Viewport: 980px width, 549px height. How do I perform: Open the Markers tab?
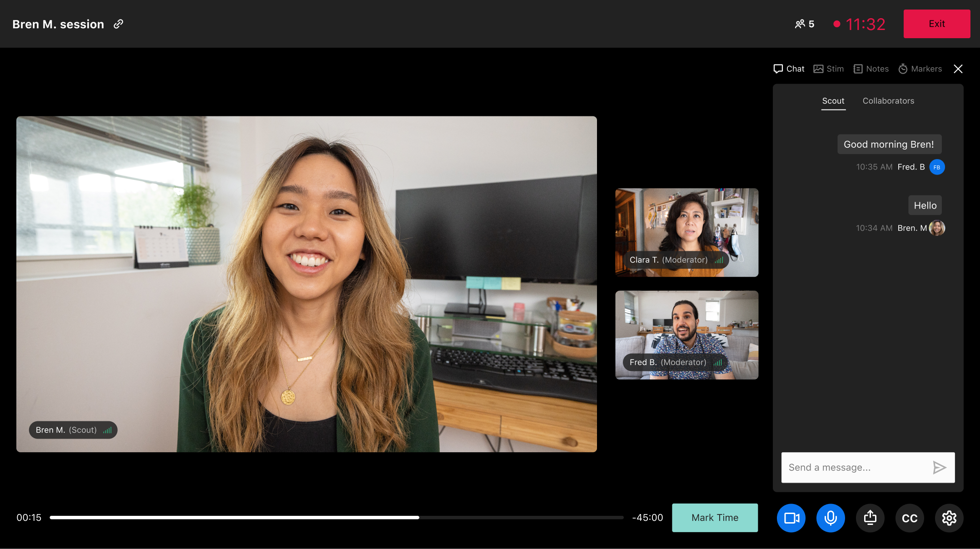coord(920,69)
